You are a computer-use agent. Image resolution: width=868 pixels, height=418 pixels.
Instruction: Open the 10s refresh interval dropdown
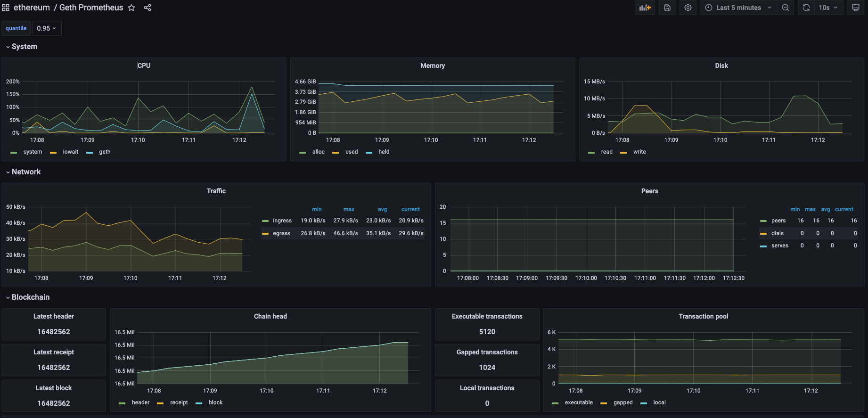tap(828, 8)
